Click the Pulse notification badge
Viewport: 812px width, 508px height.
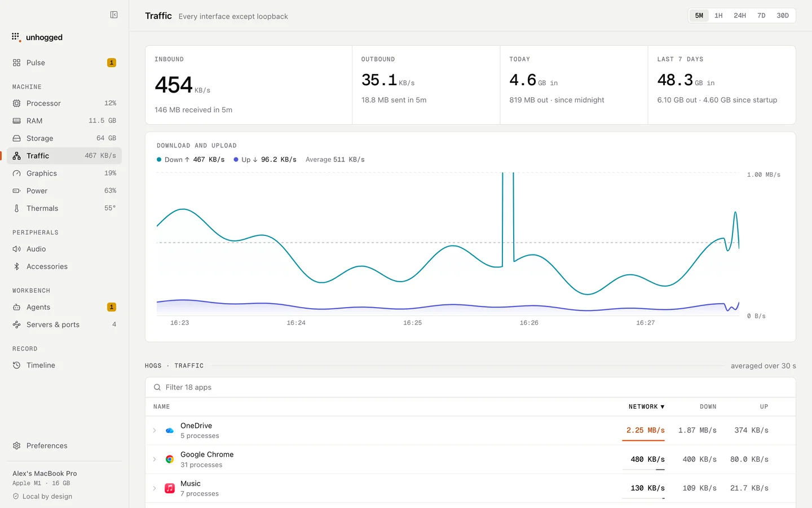click(x=112, y=63)
